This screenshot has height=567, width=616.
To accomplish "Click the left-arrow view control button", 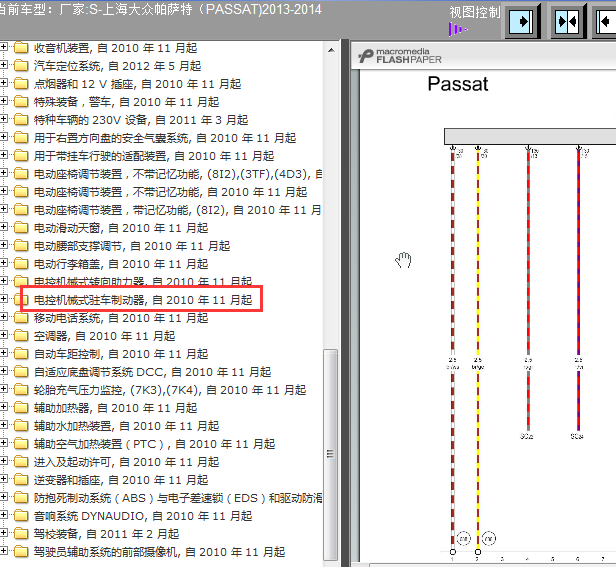I will point(606,21).
